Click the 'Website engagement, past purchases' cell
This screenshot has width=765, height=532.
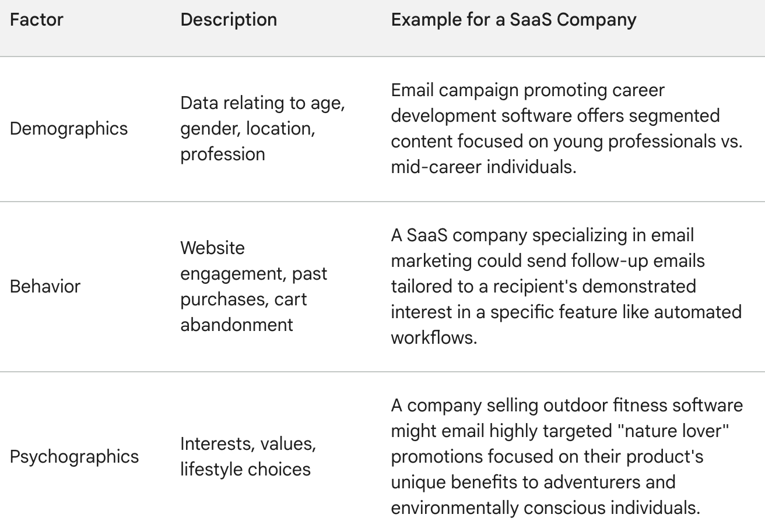(254, 286)
